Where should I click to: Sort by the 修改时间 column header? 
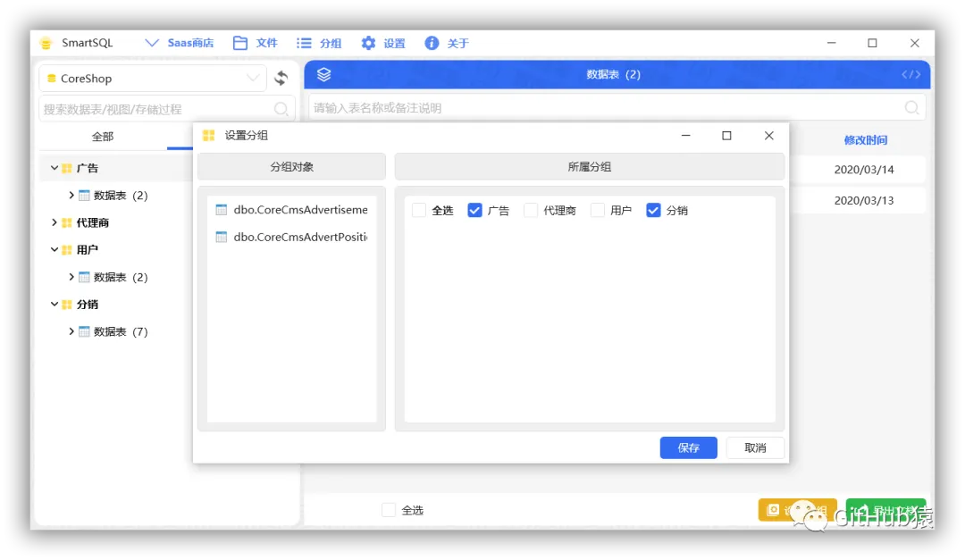click(x=865, y=139)
